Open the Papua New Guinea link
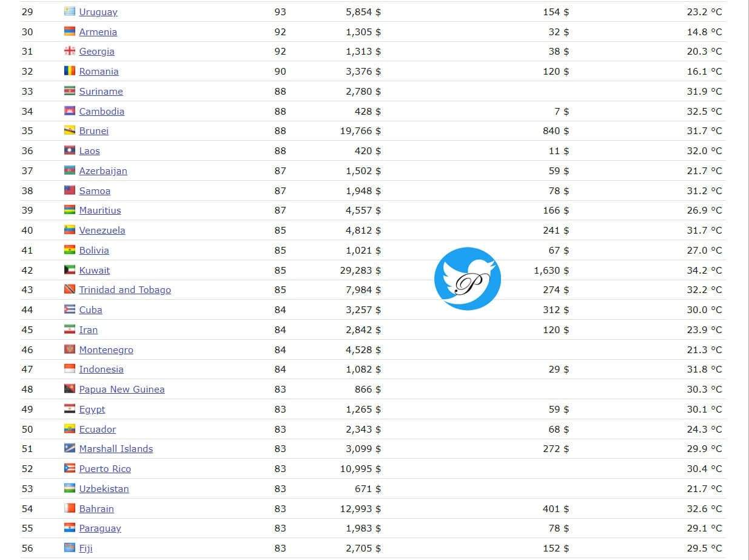 [x=122, y=390]
